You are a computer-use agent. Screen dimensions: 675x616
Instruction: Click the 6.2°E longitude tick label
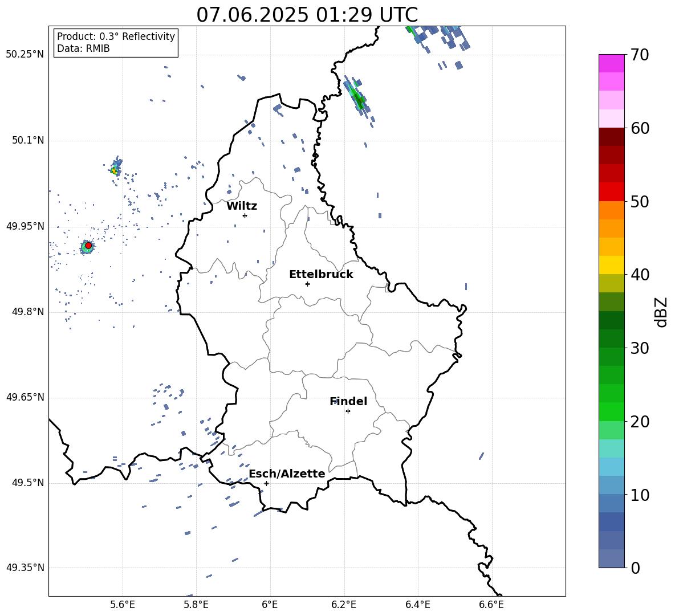(x=344, y=605)
